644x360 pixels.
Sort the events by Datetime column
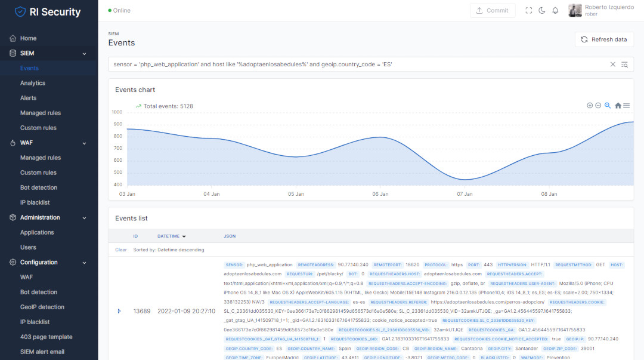point(171,236)
